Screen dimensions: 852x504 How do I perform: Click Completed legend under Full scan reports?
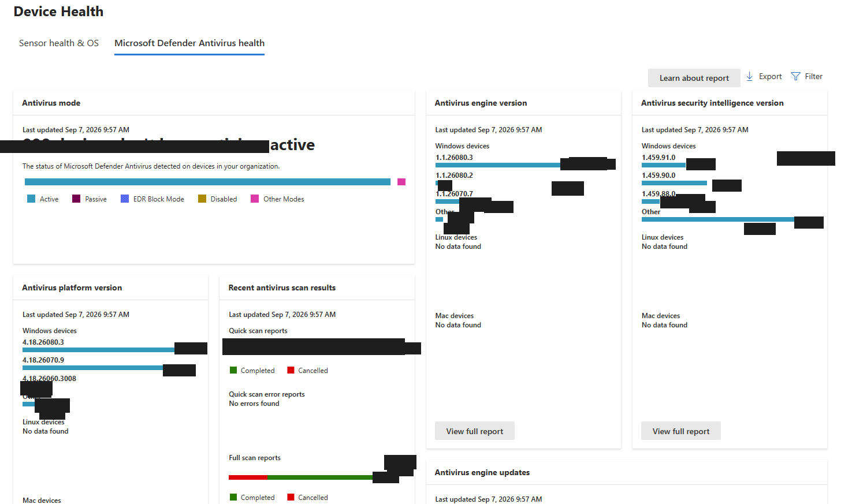252,498
